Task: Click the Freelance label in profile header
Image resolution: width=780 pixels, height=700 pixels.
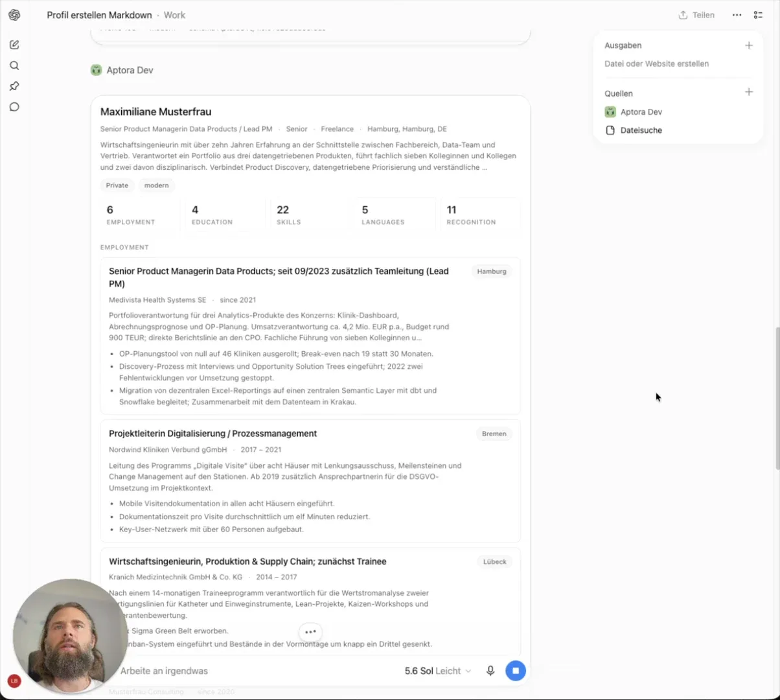Action: (337, 129)
